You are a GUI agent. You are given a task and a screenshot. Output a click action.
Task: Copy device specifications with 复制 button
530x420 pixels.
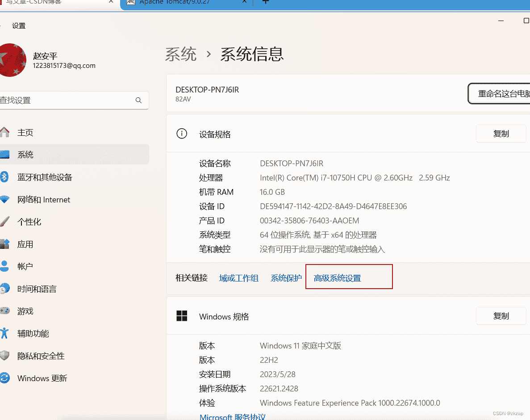[x=501, y=134]
